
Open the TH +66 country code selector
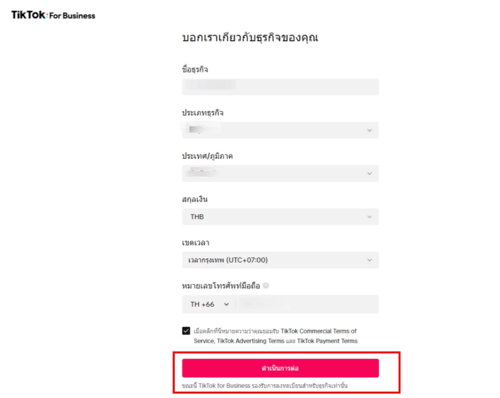(209, 304)
